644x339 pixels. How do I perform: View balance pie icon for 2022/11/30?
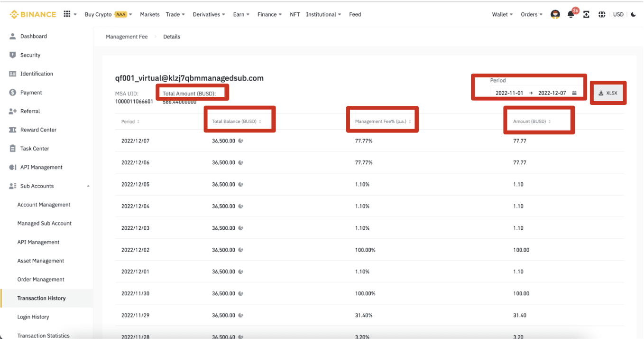[x=241, y=293]
